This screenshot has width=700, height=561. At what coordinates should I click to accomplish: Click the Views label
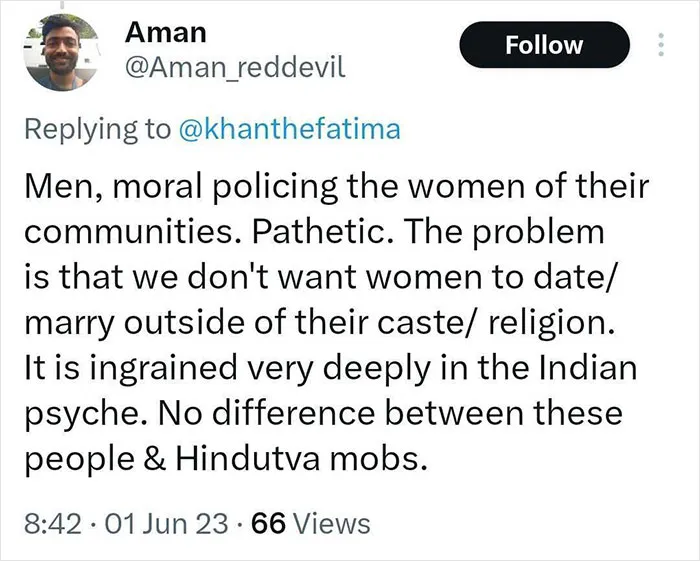click(x=331, y=524)
